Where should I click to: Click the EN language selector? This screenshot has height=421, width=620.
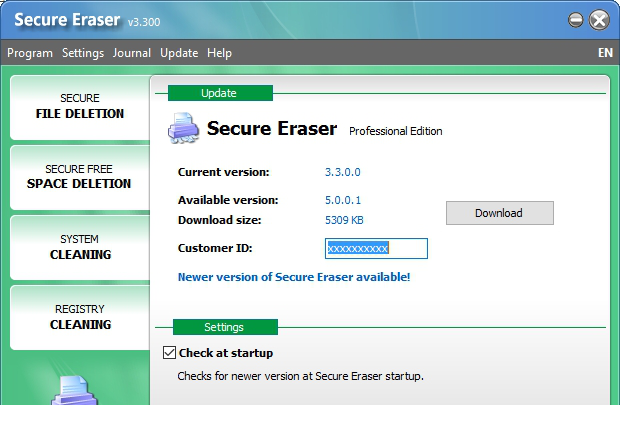point(605,53)
